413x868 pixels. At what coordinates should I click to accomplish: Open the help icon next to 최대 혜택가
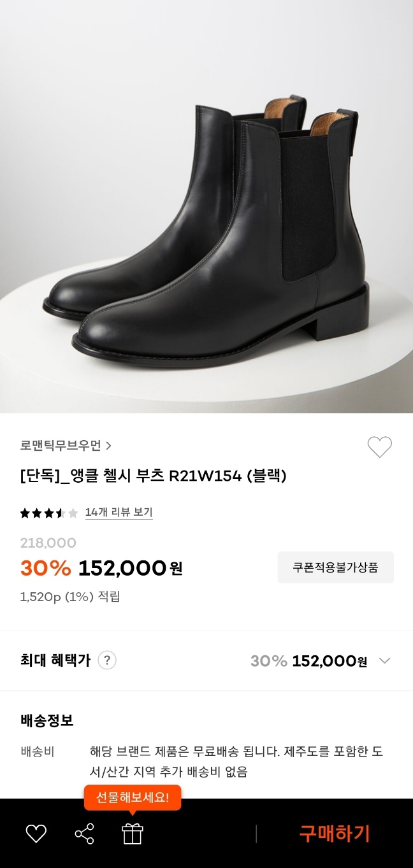pos(106,661)
